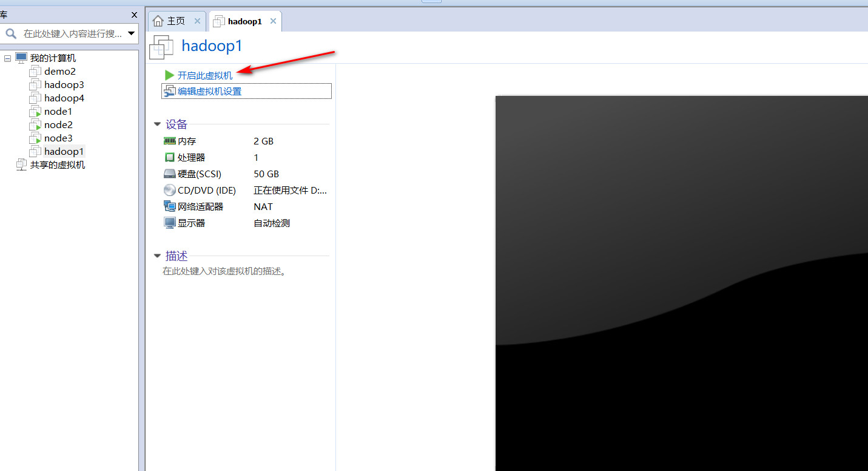The image size is (868, 471).
Task: Click the VM icon next to hadoop3
Action: pyautogui.click(x=35, y=84)
